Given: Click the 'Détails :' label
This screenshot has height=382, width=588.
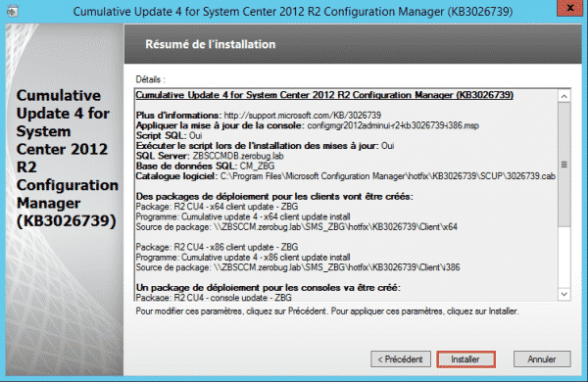Looking at the screenshot, I should [x=150, y=79].
